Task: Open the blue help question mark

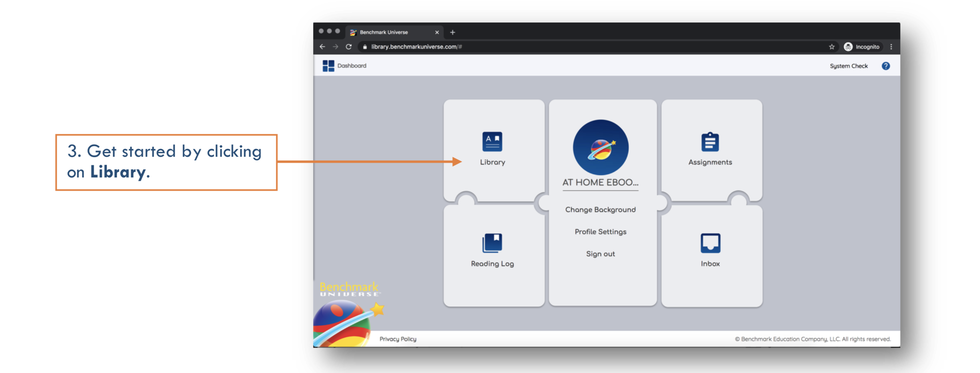Action: [x=886, y=66]
